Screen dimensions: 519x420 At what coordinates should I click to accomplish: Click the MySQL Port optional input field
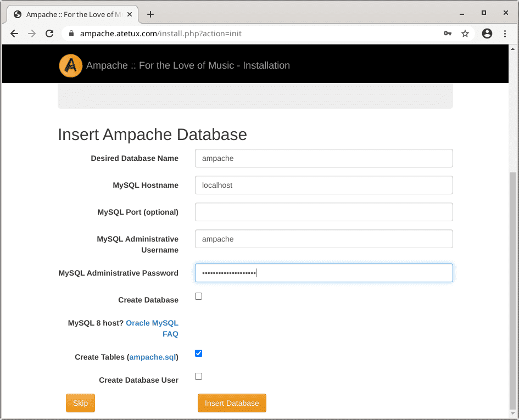[323, 212]
